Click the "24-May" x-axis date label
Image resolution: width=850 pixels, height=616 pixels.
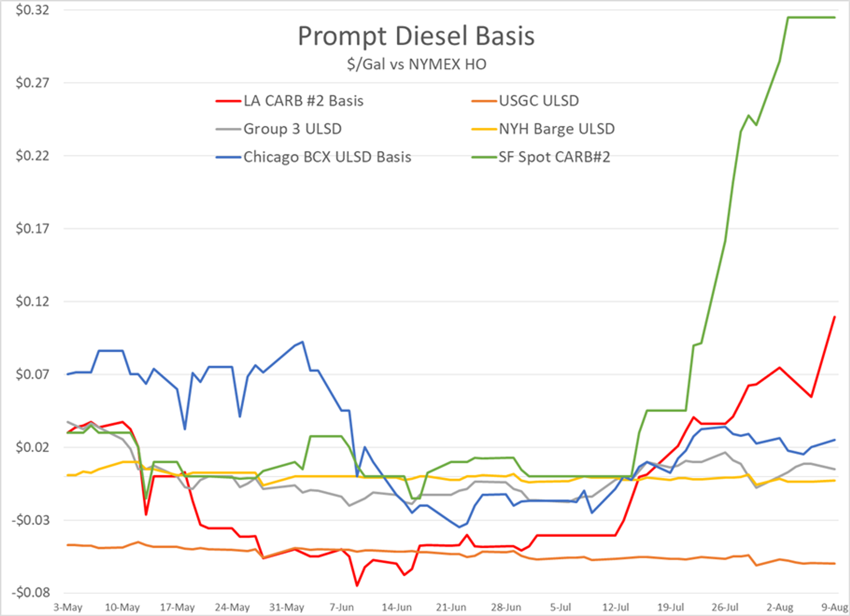(x=232, y=607)
